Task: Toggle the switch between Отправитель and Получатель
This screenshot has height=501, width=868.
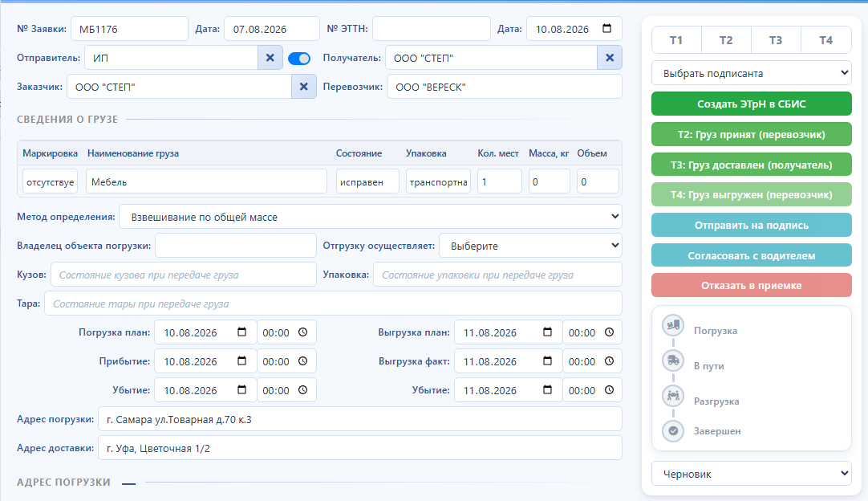Action: click(x=299, y=58)
